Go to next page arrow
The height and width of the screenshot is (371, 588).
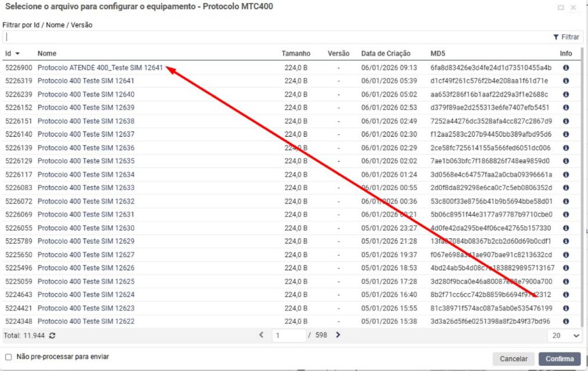[x=337, y=335]
